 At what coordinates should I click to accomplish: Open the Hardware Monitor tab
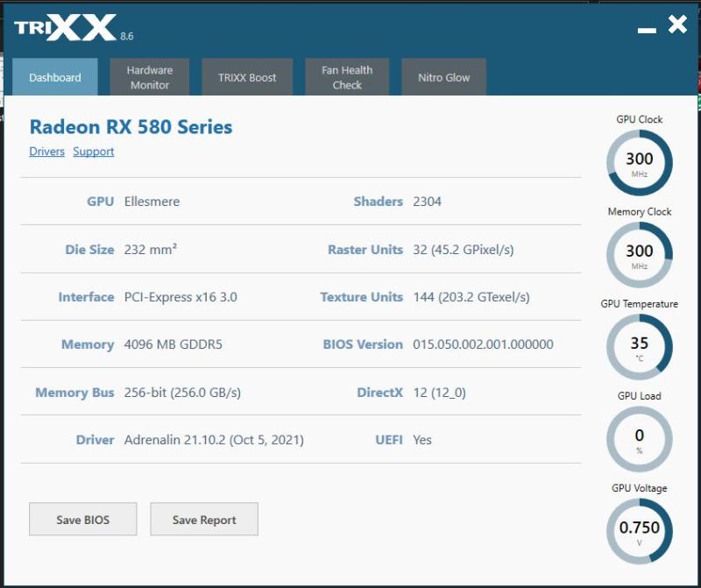pos(149,77)
